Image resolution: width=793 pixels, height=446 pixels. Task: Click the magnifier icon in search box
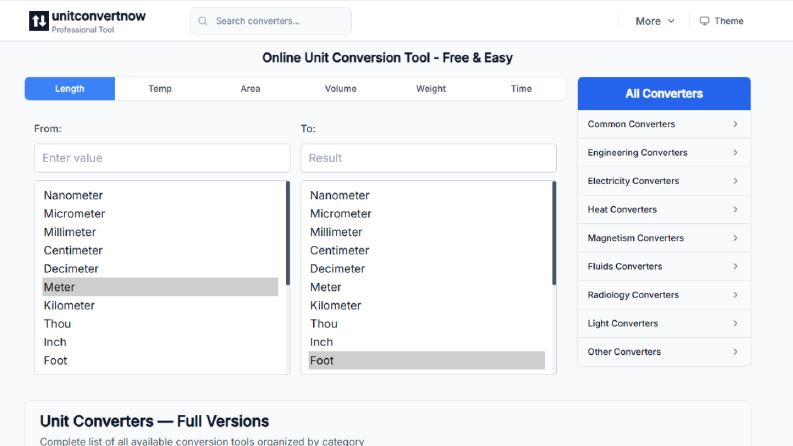pos(203,21)
